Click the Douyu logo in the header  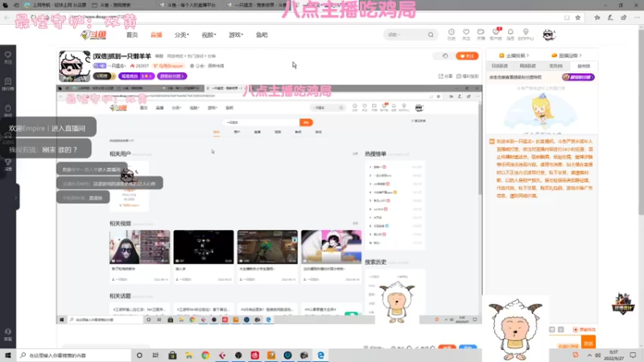[x=93, y=35]
